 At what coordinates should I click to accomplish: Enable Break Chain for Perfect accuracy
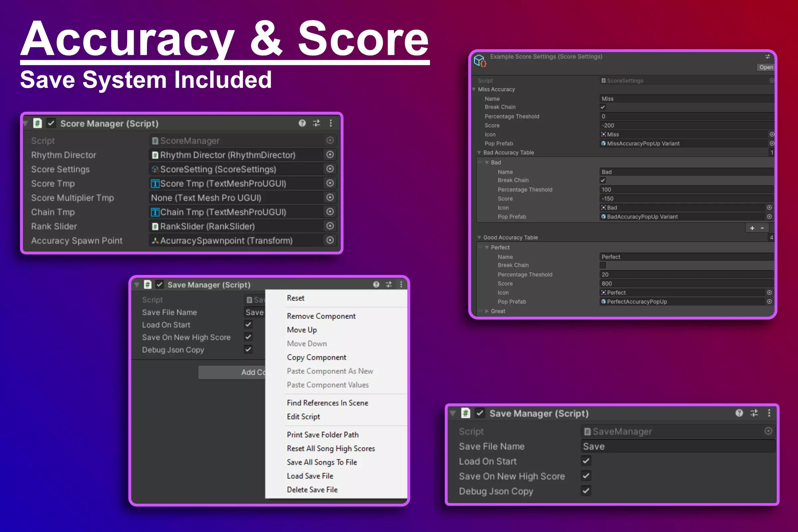603,265
